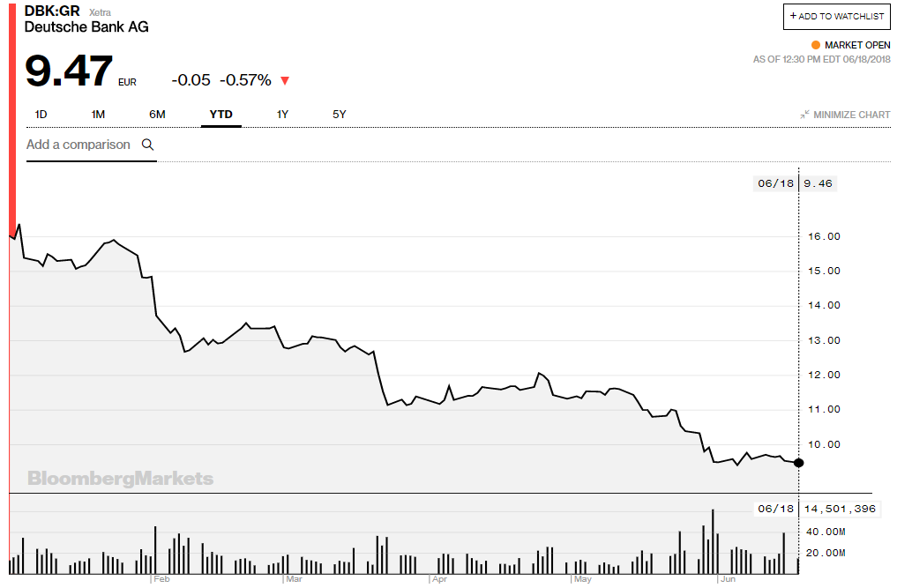912x588 pixels.
Task: Switch to the 1M chart range
Action: [98, 115]
